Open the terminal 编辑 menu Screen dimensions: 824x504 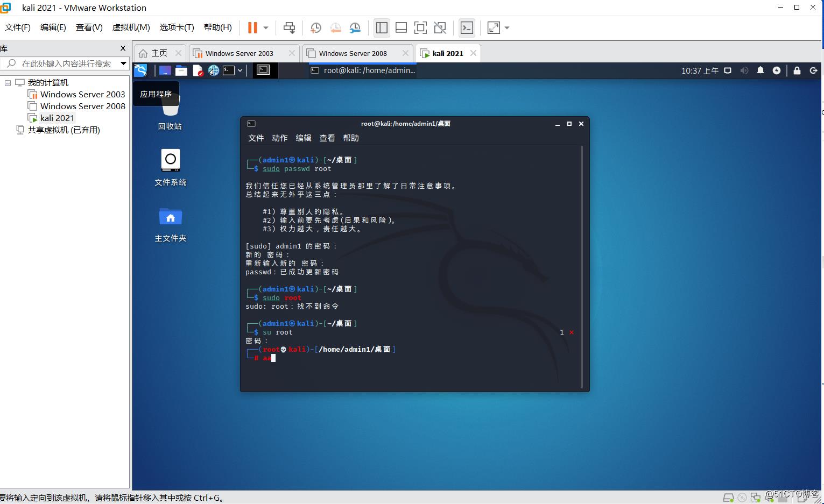[304, 138]
